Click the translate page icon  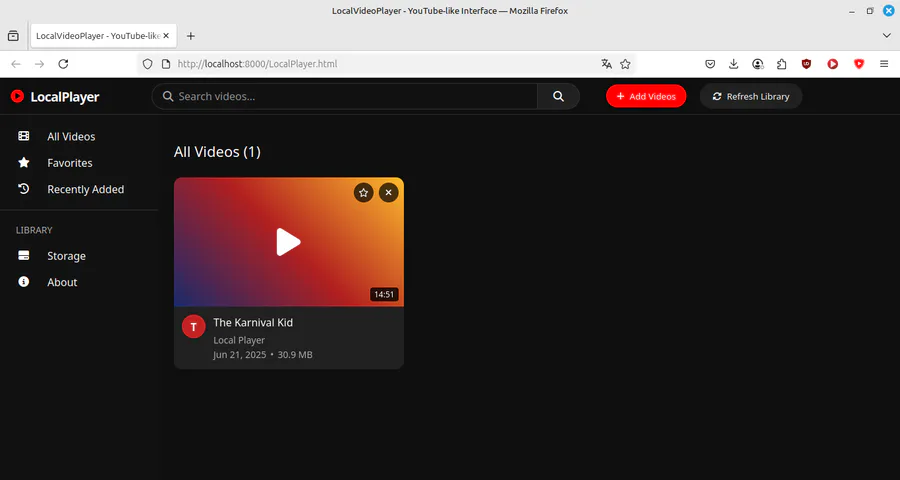point(607,64)
